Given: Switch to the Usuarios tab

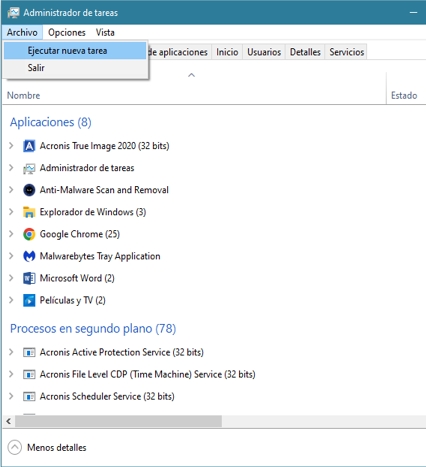Looking at the screenshot, I should point(264,52).
